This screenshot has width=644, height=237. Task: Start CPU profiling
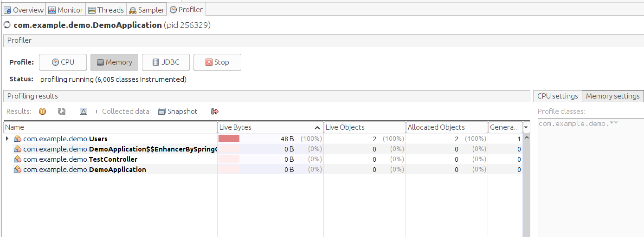tap(63, 62)
